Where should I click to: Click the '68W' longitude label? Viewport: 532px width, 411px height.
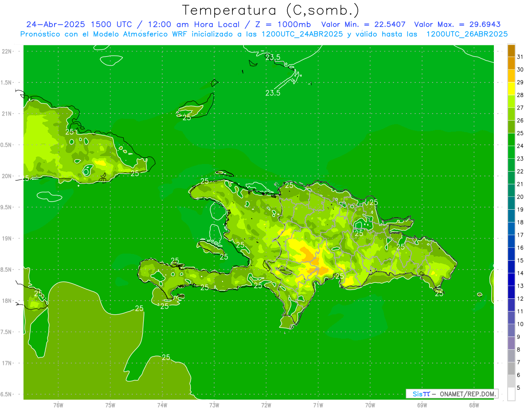click(x=473, y=405)
